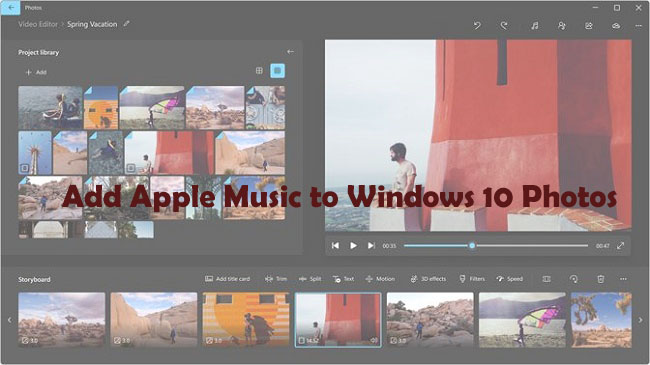Add media with the Add button
Screen dimensions: 650x365
coord(36,72)
